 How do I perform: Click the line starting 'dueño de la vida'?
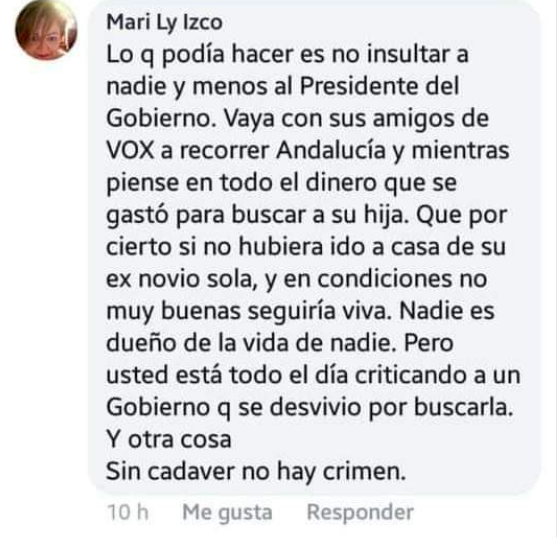tap(280, 343)
